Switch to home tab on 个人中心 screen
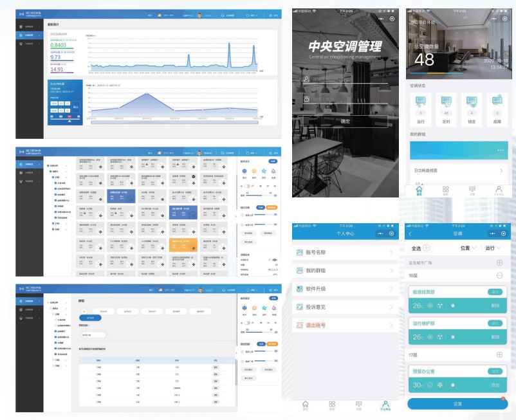Viewport: 516px width, 420px height. 306,405
